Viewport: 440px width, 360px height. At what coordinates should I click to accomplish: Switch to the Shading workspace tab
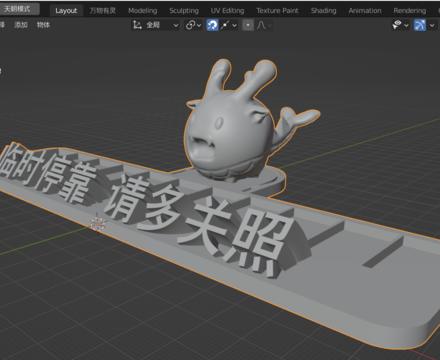pos(324,11)
